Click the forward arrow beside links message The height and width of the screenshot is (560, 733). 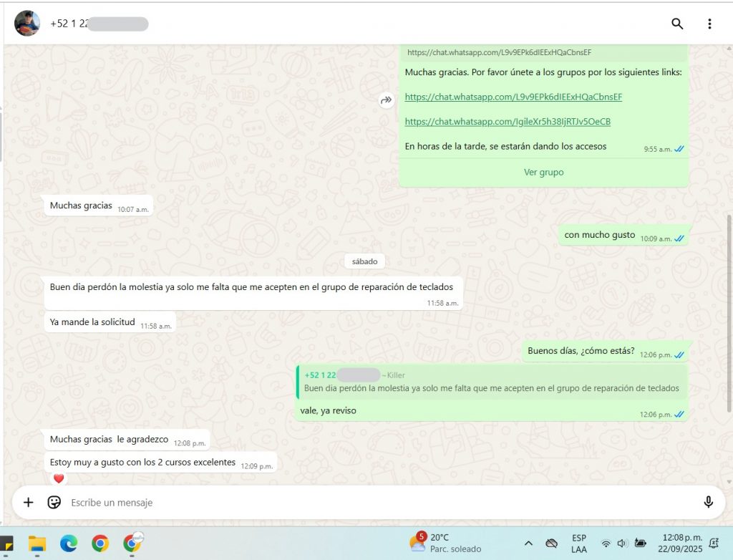pyautogui.click(x=387, y=101)
